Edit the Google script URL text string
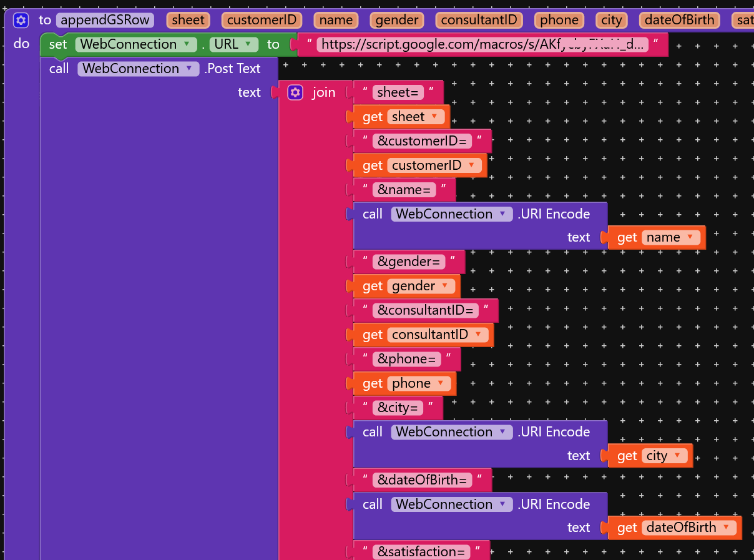Screen dimensions: 754x560 484,44
